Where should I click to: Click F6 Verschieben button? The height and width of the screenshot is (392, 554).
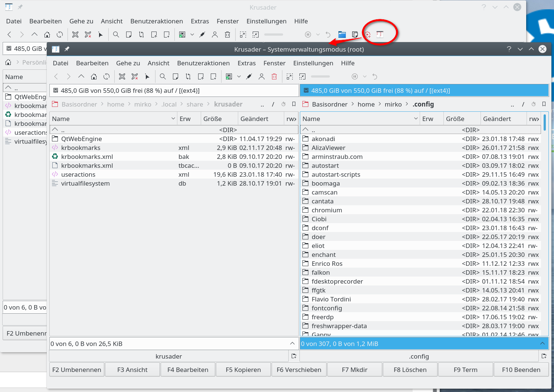299,370
